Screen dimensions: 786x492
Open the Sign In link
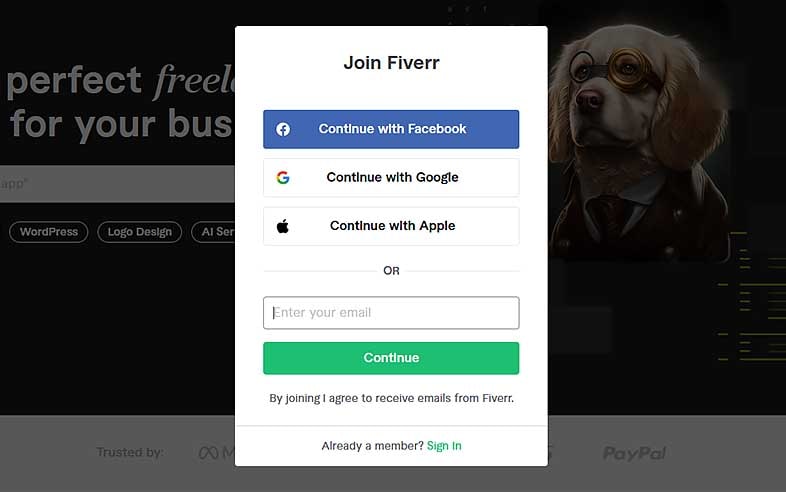tap(444, 446)
